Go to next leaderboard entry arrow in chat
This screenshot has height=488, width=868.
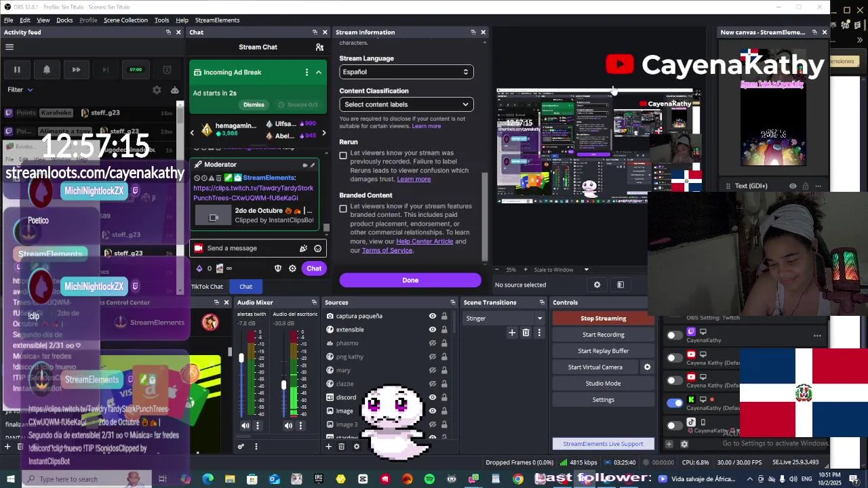click(x=323, y=133)
